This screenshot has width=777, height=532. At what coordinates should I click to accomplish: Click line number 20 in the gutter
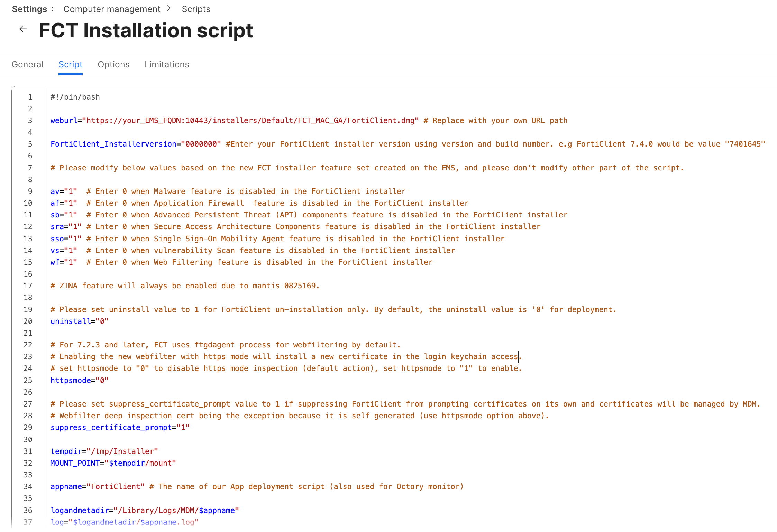28,321
